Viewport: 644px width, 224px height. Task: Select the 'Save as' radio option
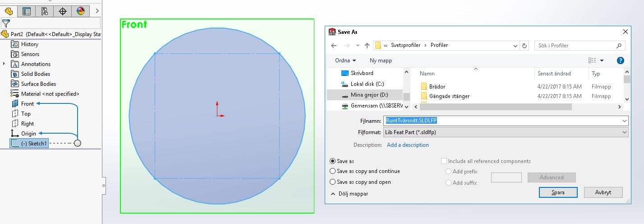tap(333, 161)
